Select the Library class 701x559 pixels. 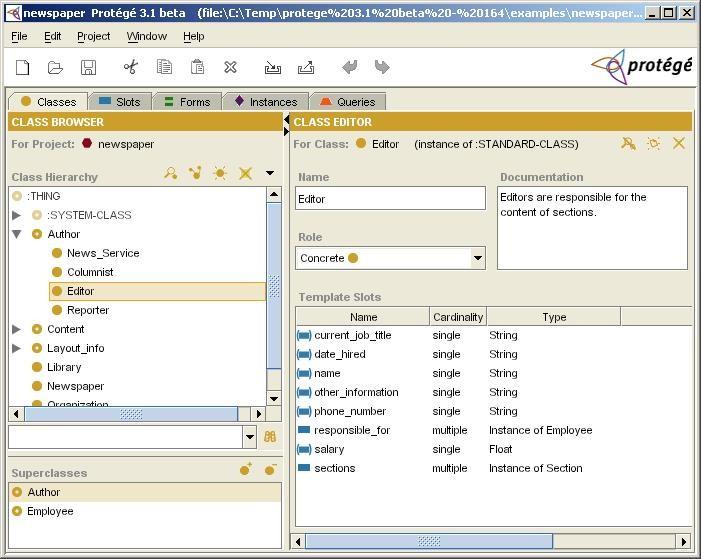pos(64,367)
